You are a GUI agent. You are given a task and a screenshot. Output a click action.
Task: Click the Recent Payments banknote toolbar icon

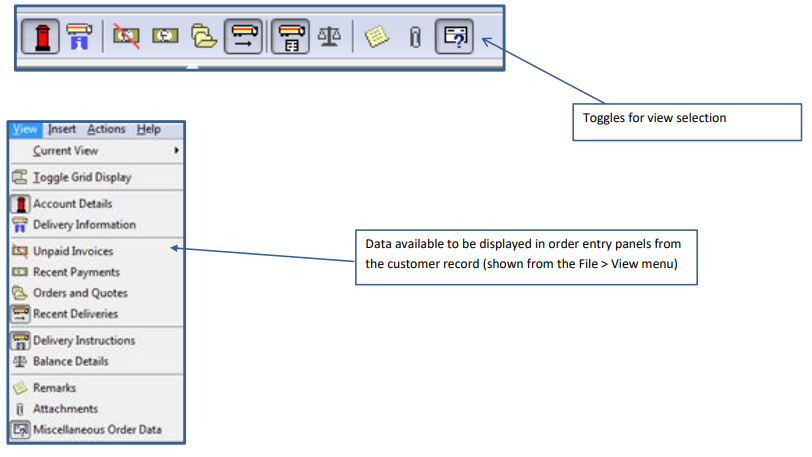(165, 37)
